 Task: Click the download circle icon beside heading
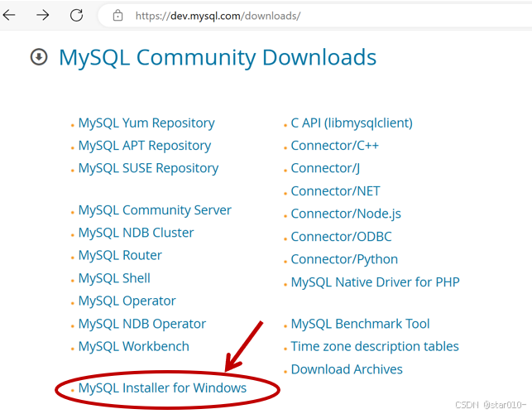tap(39, 56)
